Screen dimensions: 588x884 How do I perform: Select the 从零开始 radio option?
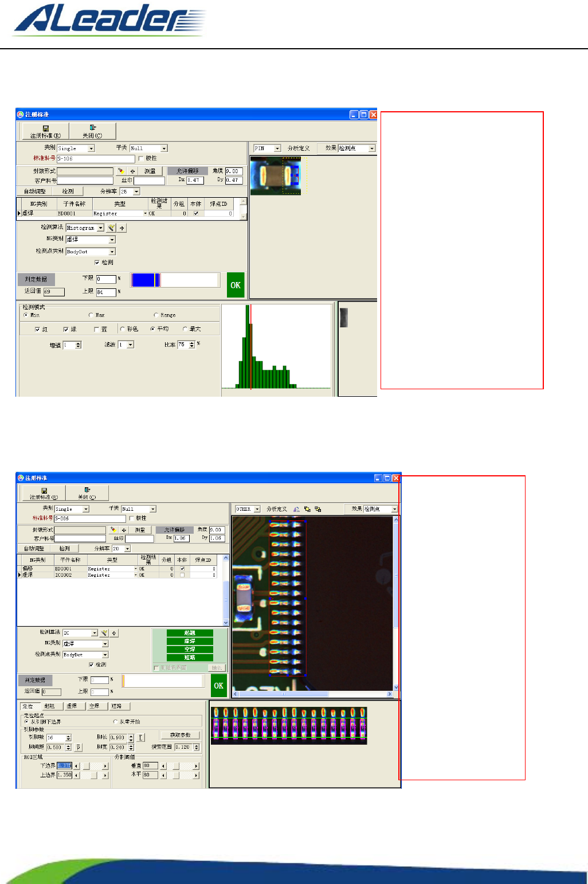click(x=115, y=721)
